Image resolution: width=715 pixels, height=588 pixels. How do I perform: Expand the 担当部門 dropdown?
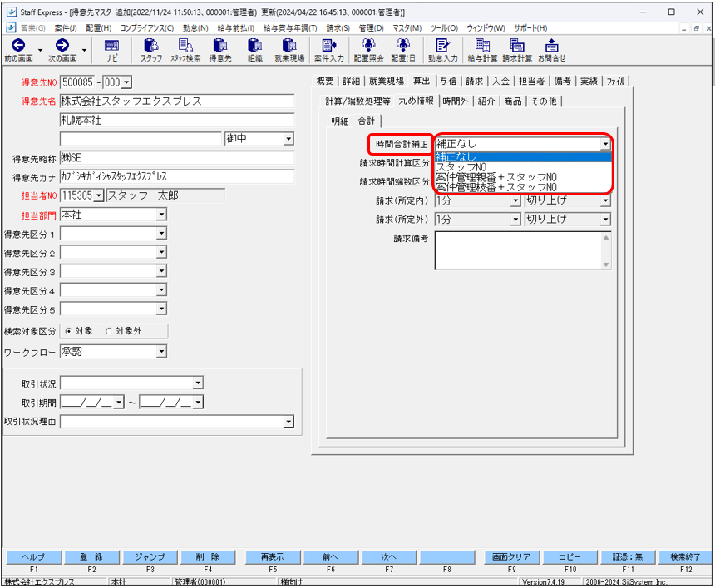pos(161,215)
